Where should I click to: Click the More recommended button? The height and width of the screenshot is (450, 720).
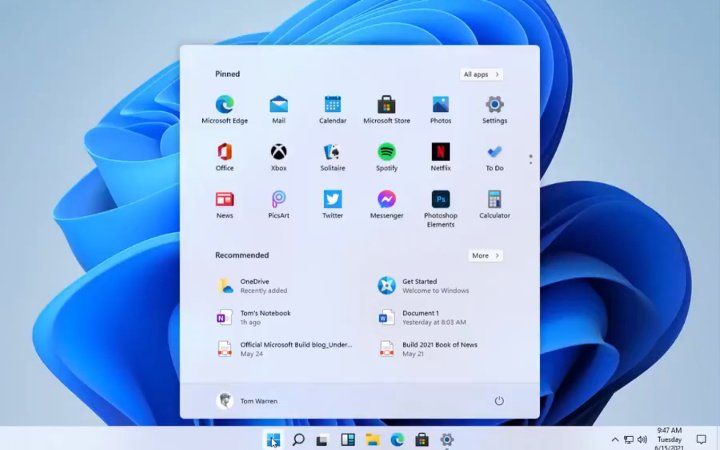[x=485, y=256]
